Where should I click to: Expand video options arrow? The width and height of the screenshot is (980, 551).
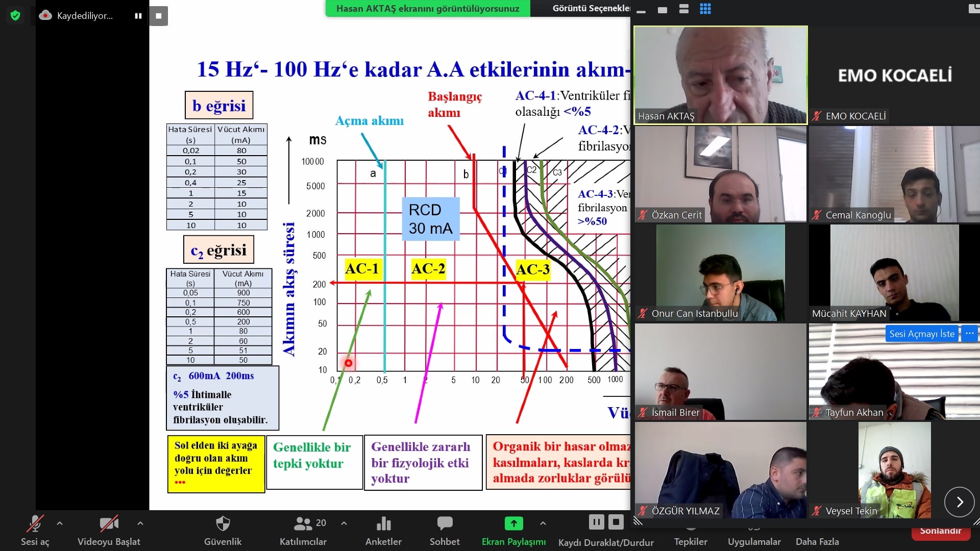[140, 523]
